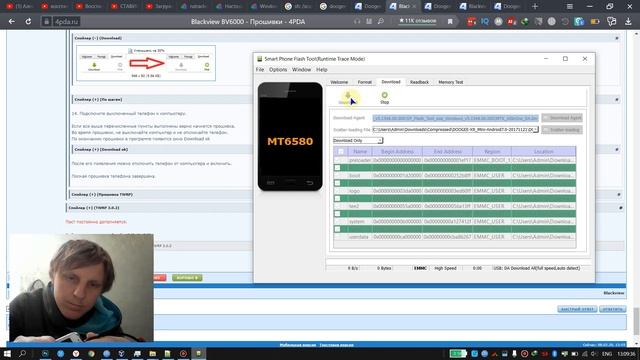Open the File menu in Flash Tool
640x360 pixels.
260,70
